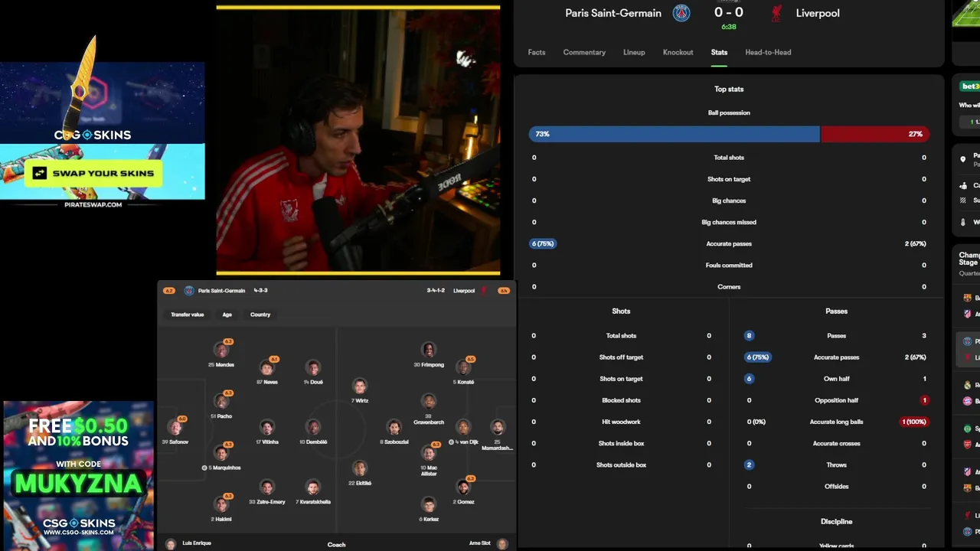Toggle the Country lineup filter

point(260,315)
